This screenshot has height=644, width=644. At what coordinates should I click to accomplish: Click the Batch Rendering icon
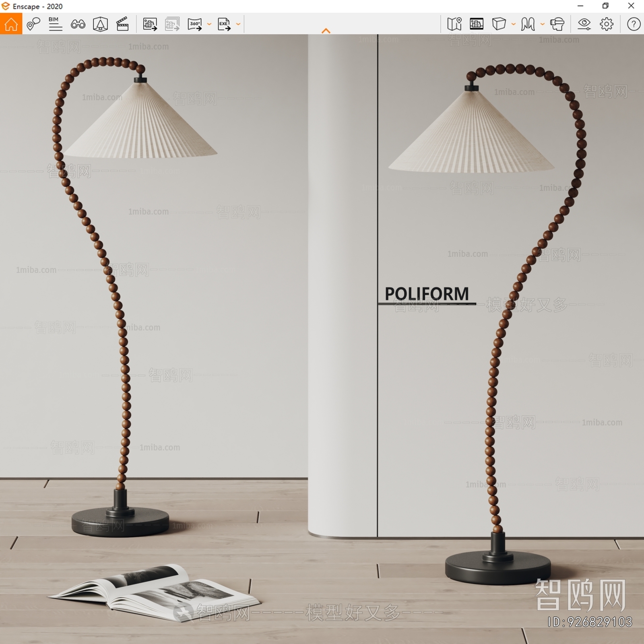(x=172, y=24)
